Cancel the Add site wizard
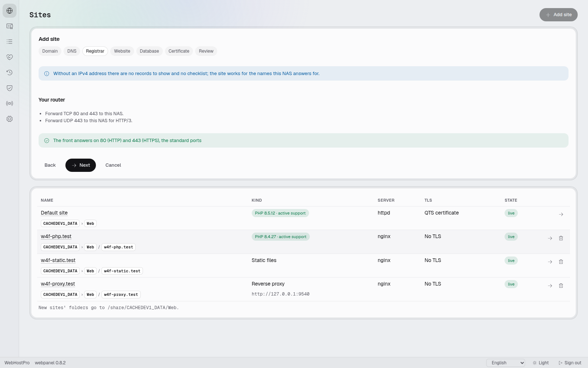 tap(113, 165)
